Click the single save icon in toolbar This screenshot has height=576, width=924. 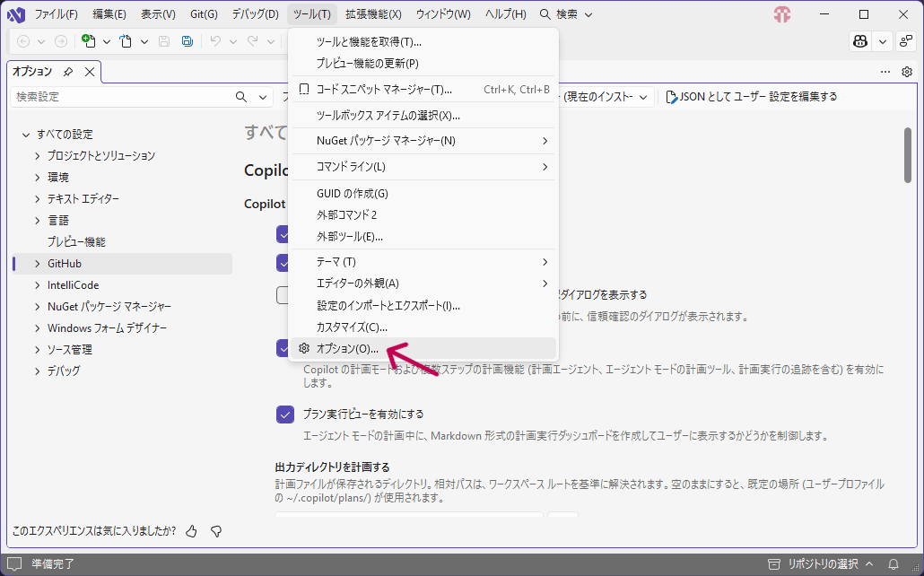pos(164,41)
